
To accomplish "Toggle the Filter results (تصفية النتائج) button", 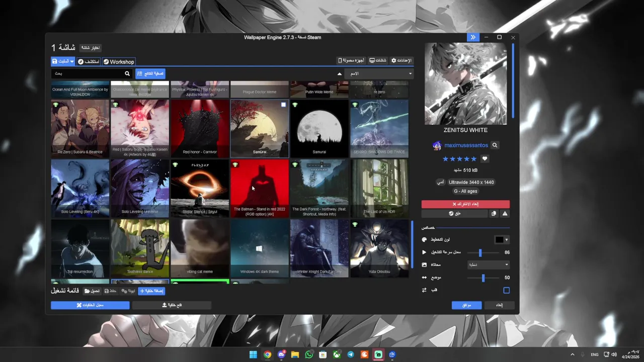I will [x=150, y=73].
